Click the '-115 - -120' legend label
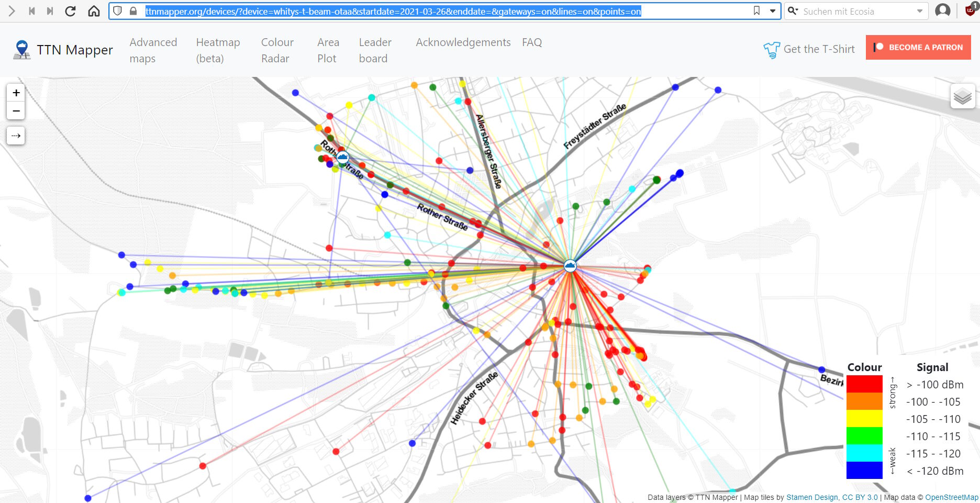The width and height of the screenshot is (980, 503). coord(933,454)
